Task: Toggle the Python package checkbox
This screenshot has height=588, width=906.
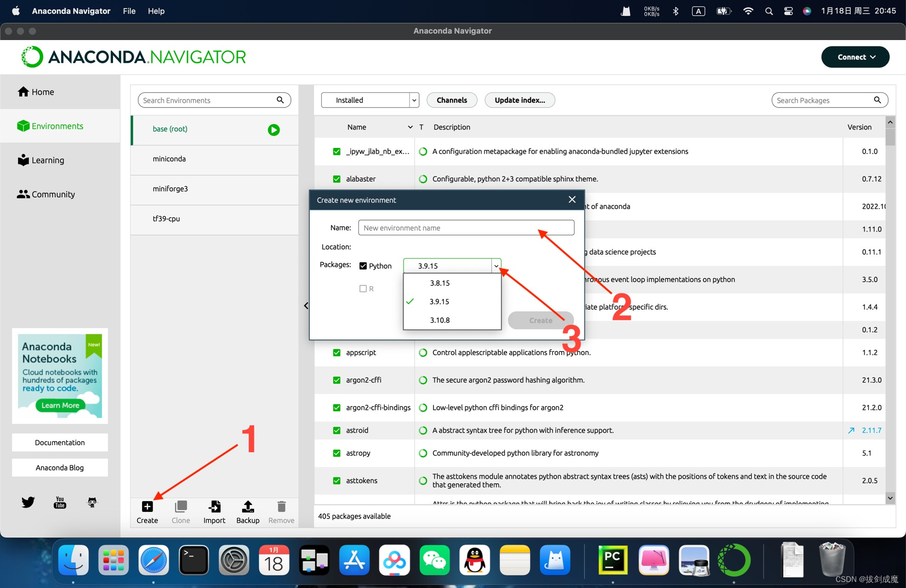Action: point(363,266)
